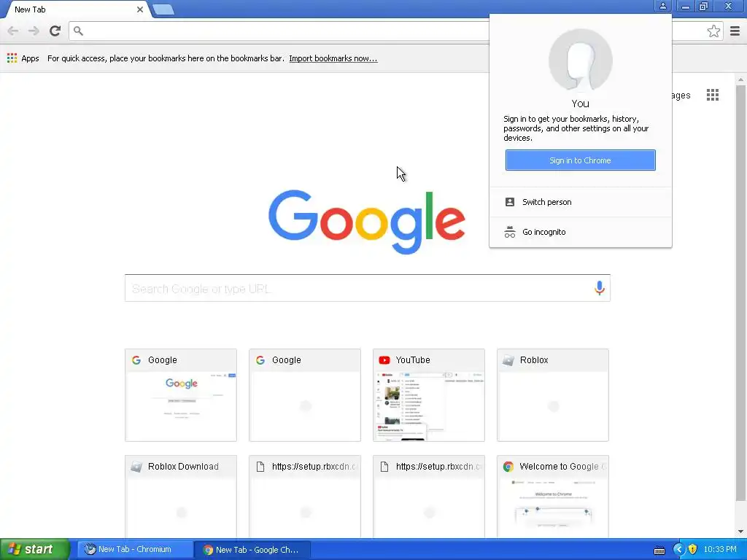
Task: Click the back navigation arrow
Action: tap(13, 31)
